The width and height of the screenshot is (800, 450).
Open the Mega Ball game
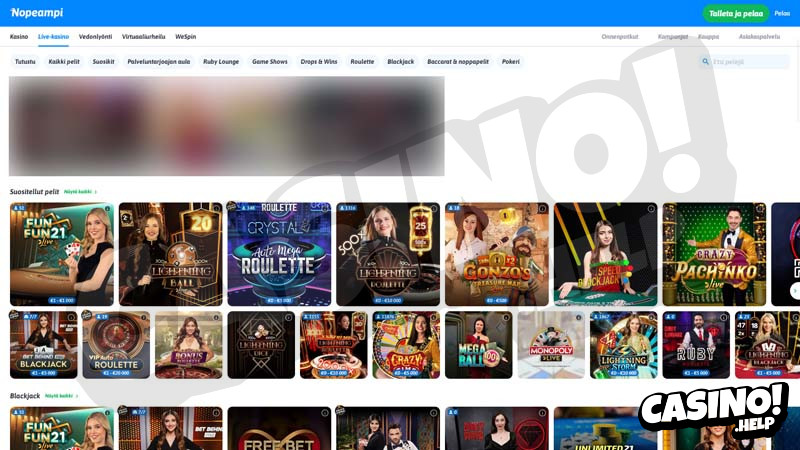coord(479,345)
